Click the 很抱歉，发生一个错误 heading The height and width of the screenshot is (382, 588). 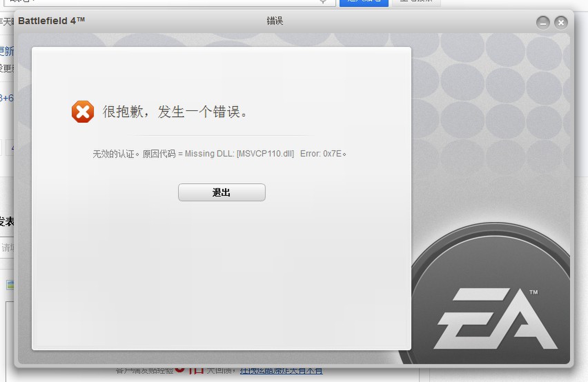click(175, 112)
